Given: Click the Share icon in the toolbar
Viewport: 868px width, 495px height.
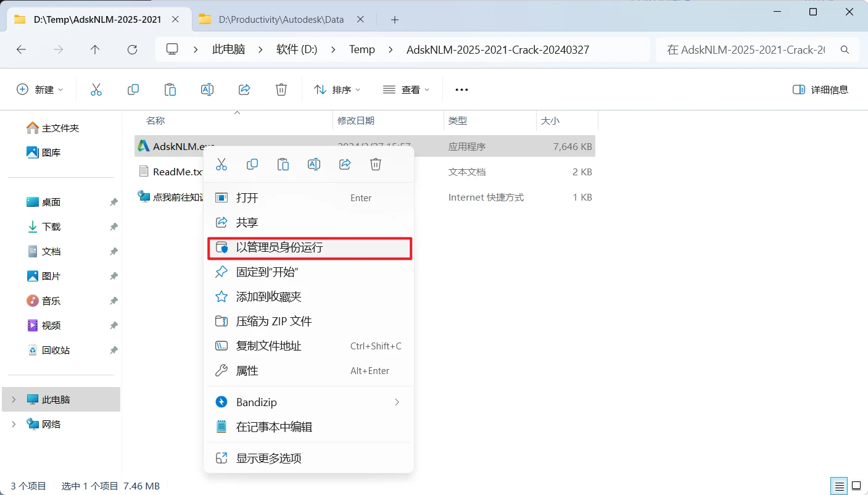Looking at the screenshot, I should (244, 89).
